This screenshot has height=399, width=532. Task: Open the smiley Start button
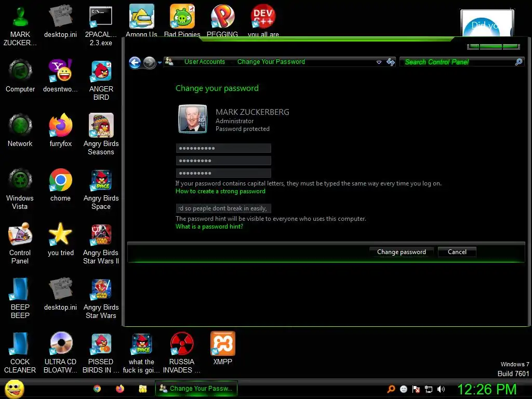click(14, 389)
